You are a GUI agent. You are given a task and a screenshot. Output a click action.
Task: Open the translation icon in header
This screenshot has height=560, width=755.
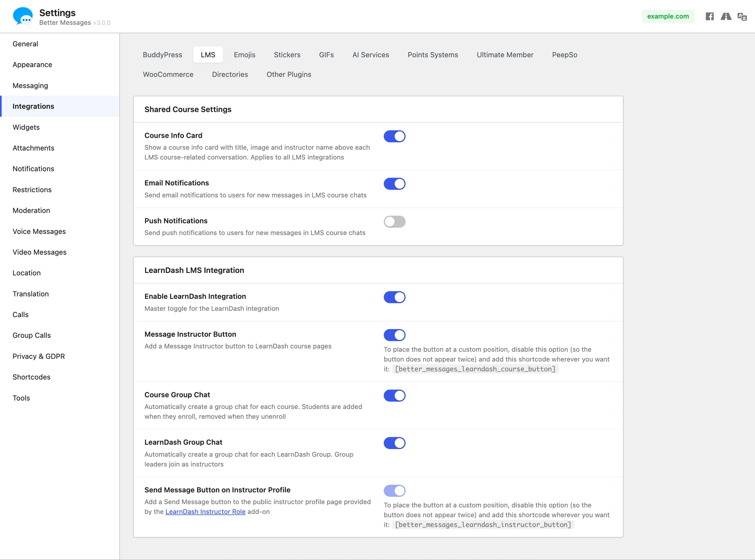click(x=742, y=17)
